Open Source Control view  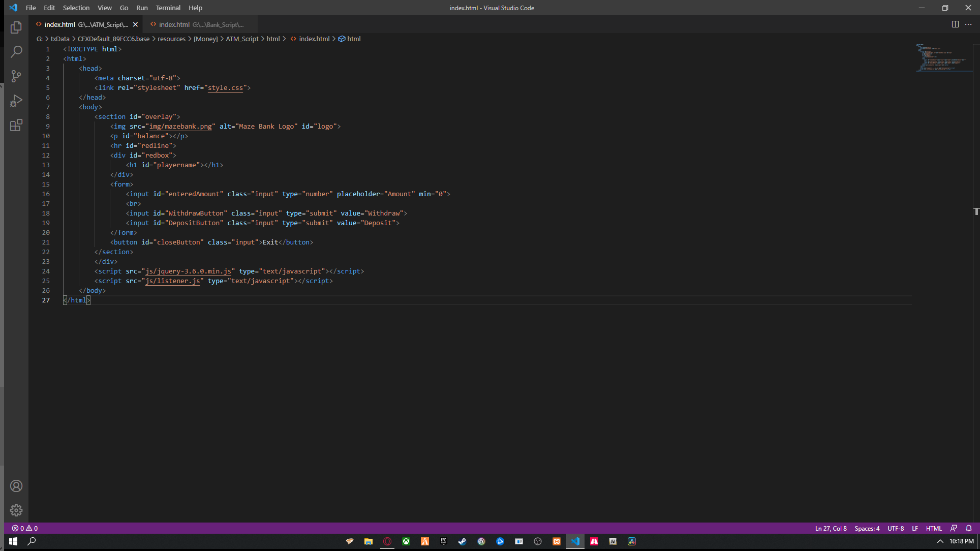point(16,76)
